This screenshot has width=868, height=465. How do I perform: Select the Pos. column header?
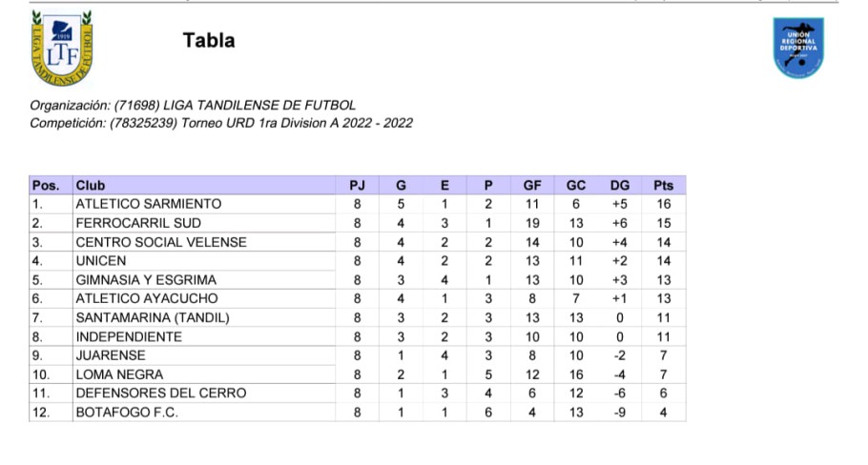46,185
